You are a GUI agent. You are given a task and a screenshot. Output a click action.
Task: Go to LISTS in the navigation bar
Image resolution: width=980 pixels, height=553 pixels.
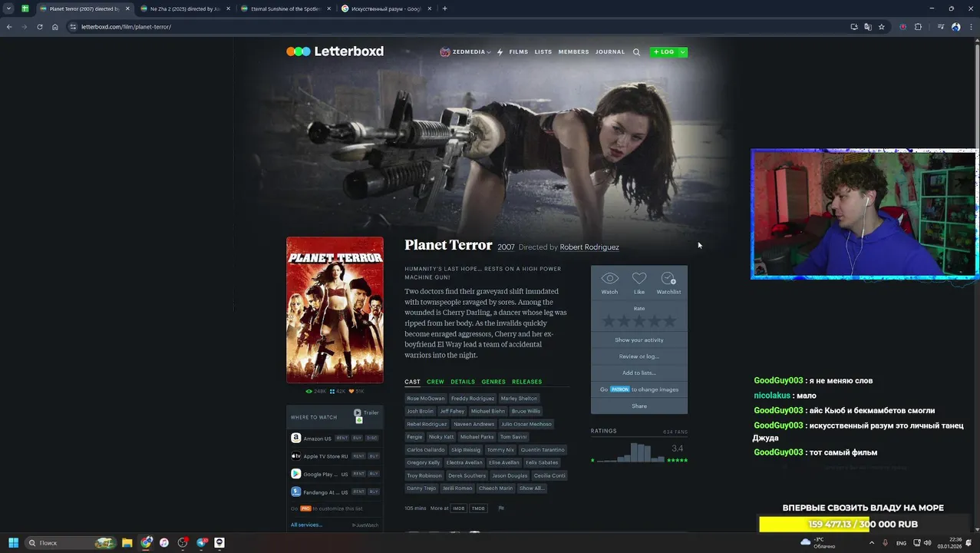pyautogui.click(x=543, y=52)
